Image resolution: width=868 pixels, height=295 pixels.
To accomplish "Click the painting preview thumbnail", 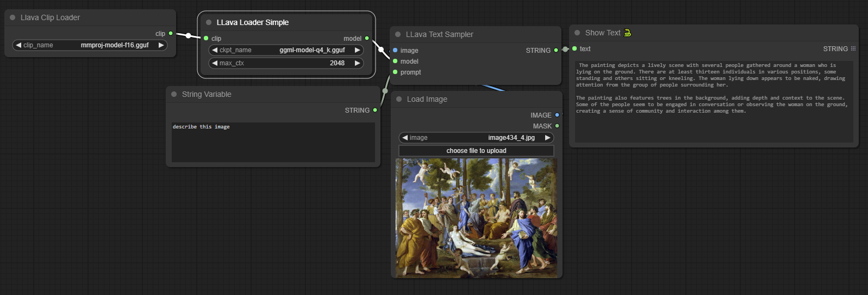I will pyautogui.click(x=477, y=218).
